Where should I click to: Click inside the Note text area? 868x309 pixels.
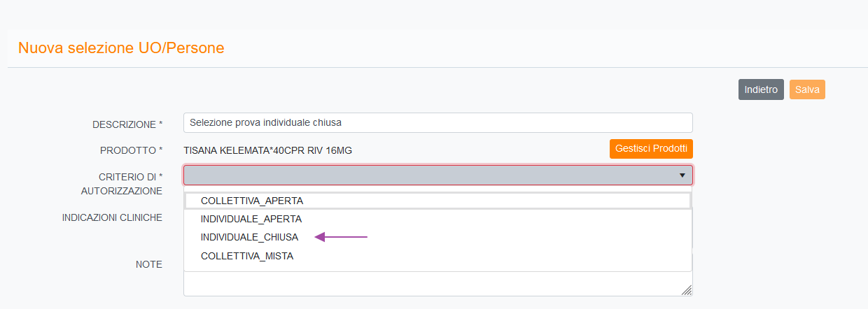tap(434, 284)
